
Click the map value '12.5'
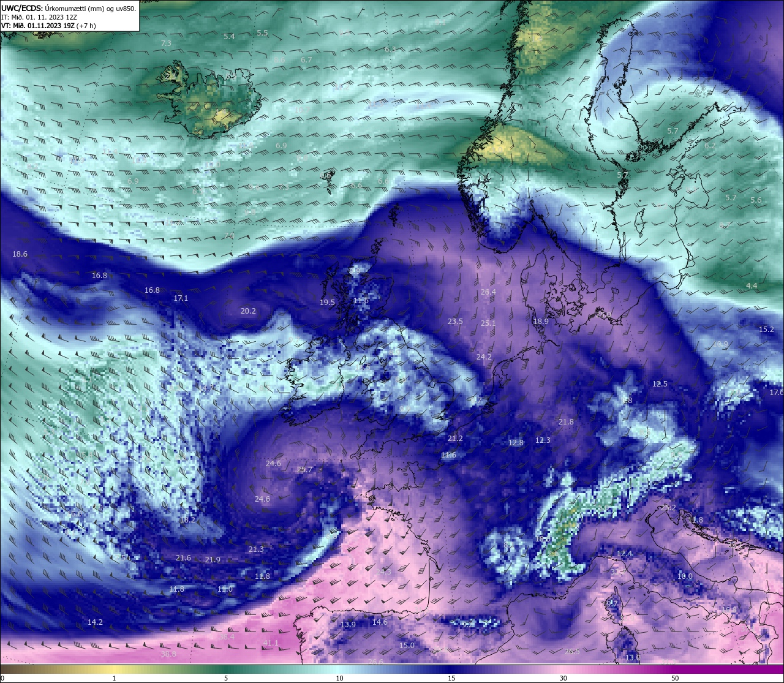[x=660, y=384]
